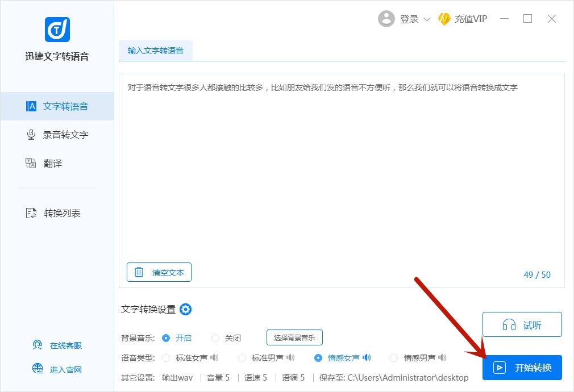Maximize the application window
Viewport: 574px width, 392px height.
[x=527, y=19]
